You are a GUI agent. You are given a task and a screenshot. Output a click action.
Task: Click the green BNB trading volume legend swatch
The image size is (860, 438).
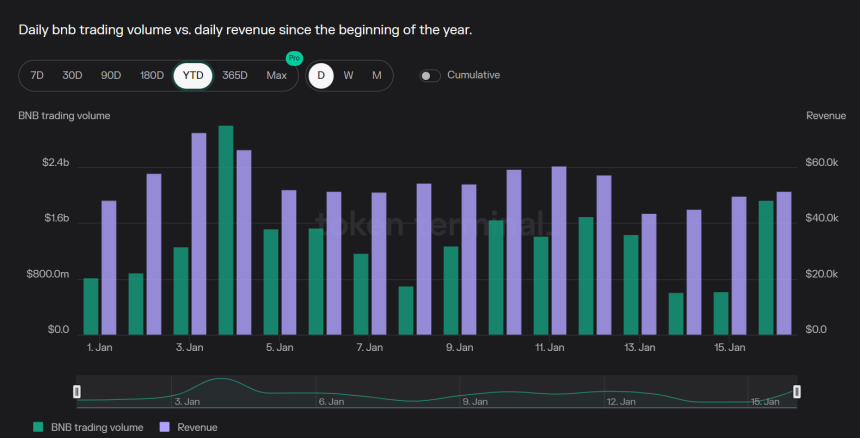coord(39,427)
